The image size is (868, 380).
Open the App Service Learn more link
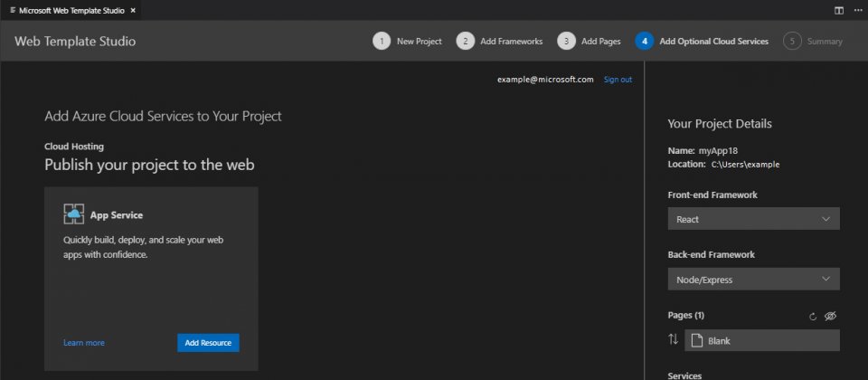83,343
